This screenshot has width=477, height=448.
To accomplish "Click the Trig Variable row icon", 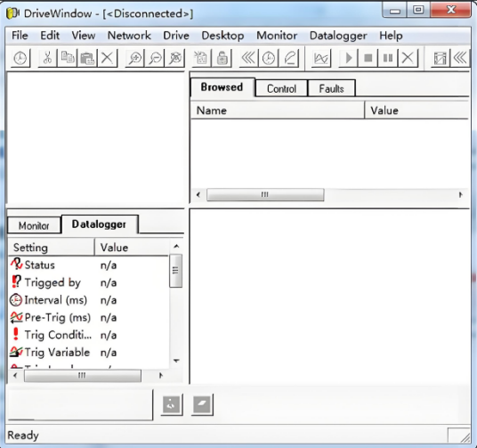I will tap(16, 352).
